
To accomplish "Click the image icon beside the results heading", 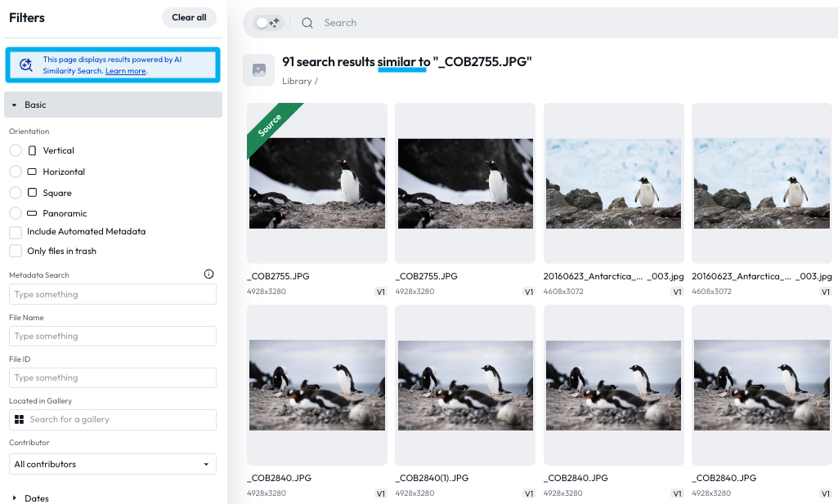I will coord(259,70).
